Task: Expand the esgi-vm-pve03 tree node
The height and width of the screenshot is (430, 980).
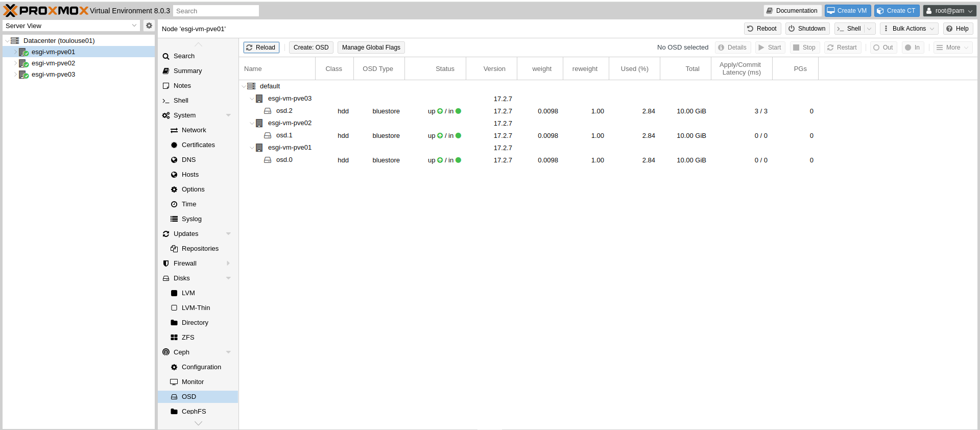Action: tap(15, 75)
